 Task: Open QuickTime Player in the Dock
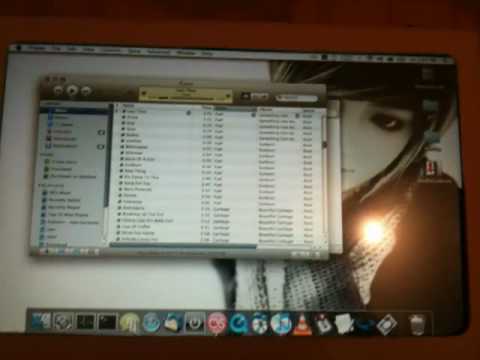tap(238, 323)
